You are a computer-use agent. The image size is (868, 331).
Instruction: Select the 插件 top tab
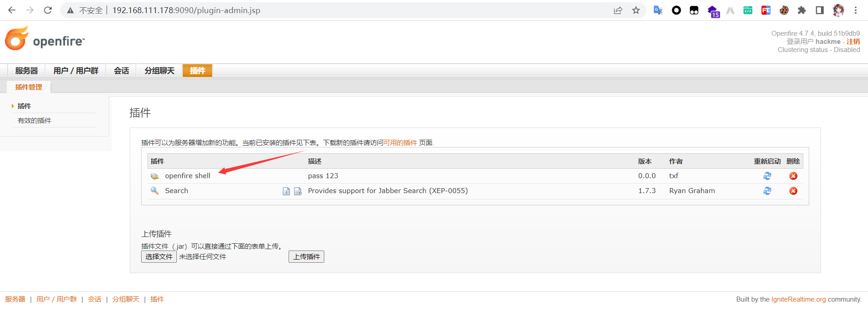(x=197, y=71)
